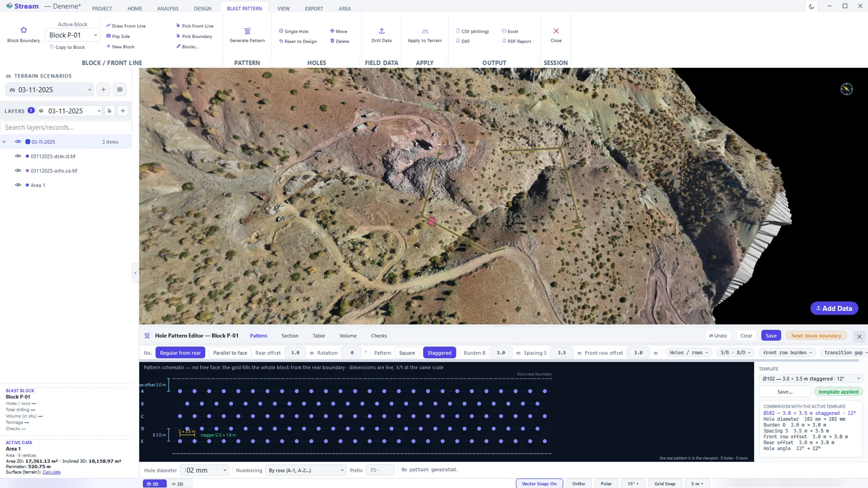
Task: Click Reset to Design
Action: 298,41
